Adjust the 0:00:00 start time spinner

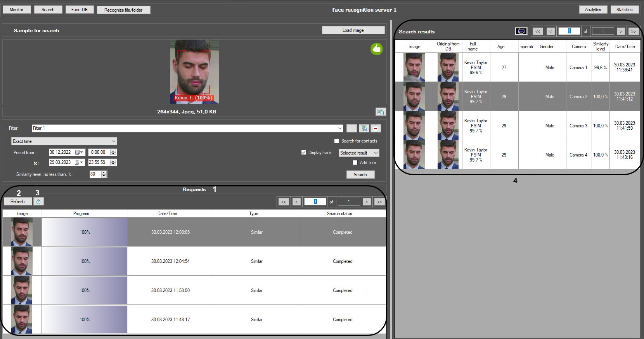click(x=113, y=153)
